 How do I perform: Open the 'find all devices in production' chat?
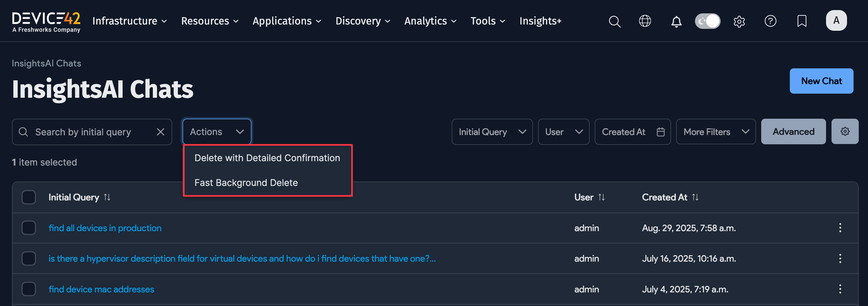[x=105, y=228]
